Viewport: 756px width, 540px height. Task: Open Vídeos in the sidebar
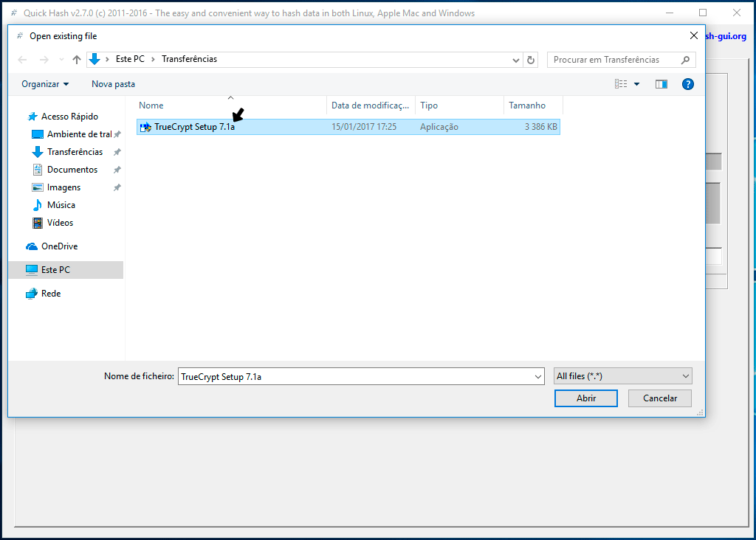point(61,223)
